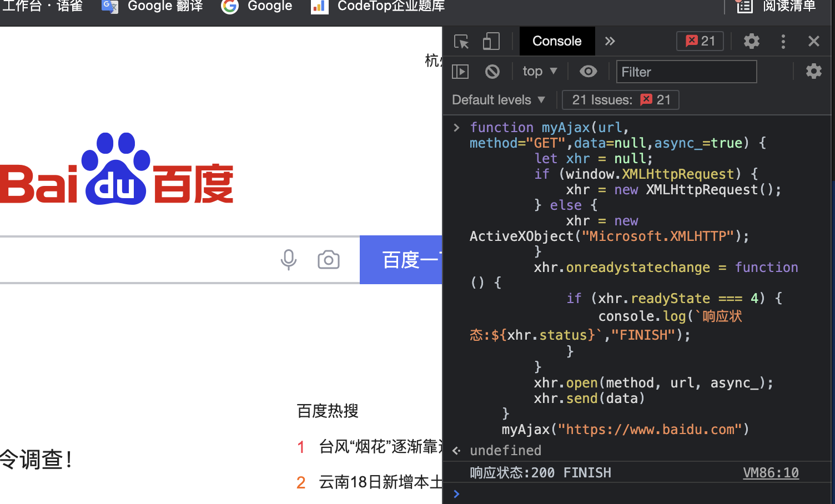Open the 21 errors counter badge
835x504 pixels.
700,41
